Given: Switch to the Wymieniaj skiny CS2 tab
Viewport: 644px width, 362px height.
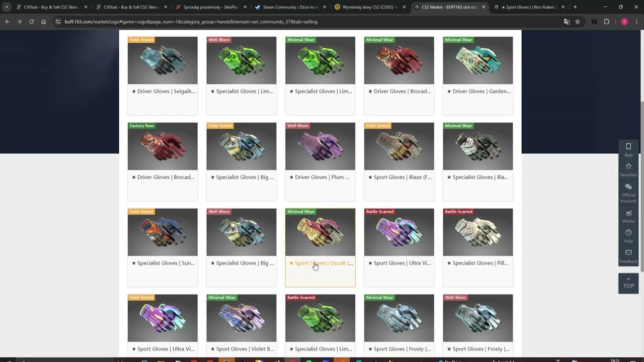Looking at the screenshot, I should click(x=369, y=7).
